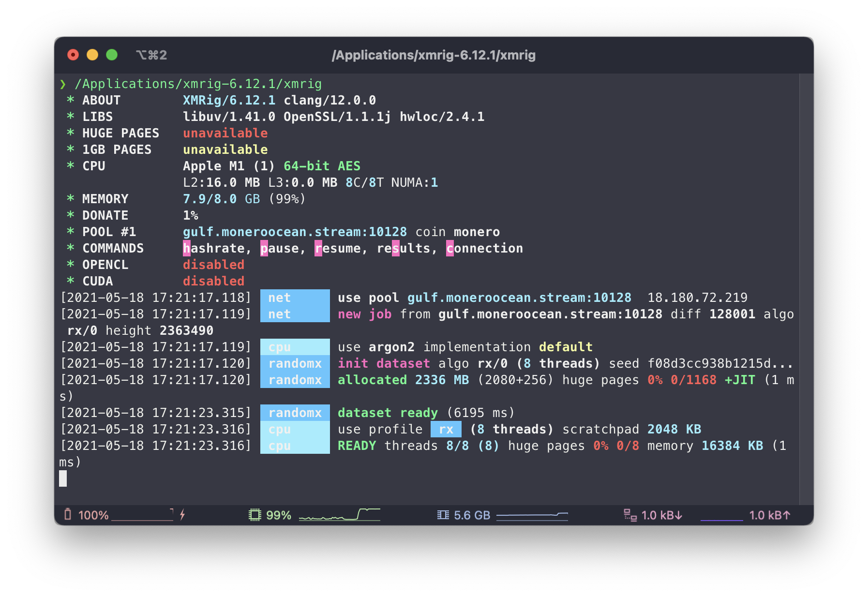Click the 1.0 kB upload speed indicator
This screenshot has height=597, width=868.
(x=769, y=515)
